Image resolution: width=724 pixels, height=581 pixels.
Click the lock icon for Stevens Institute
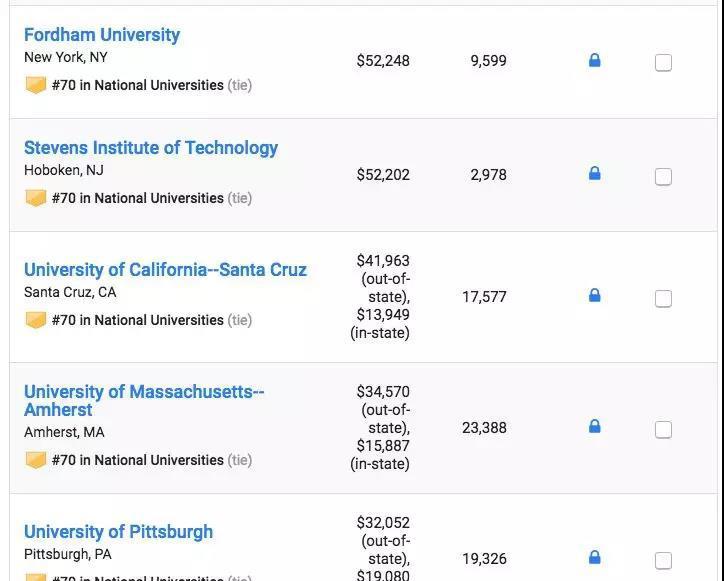pyautogui.click(x=595, y=174)
